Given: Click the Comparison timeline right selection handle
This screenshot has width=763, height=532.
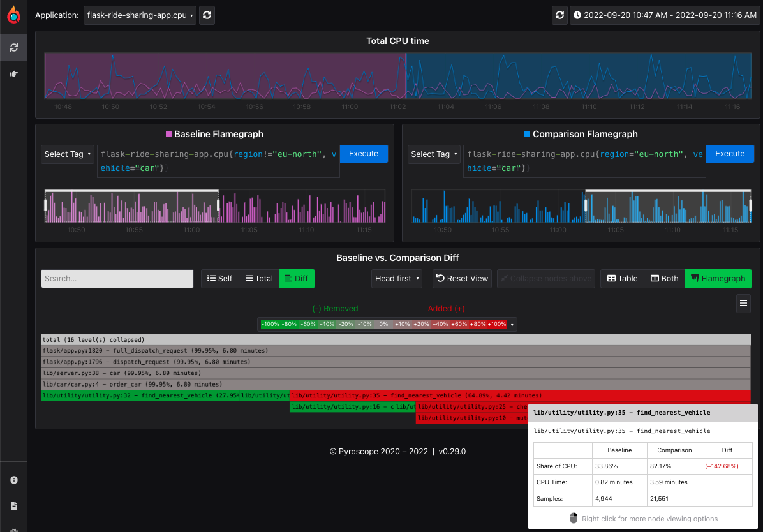Looking at the screenshot, I should (751, 205).
